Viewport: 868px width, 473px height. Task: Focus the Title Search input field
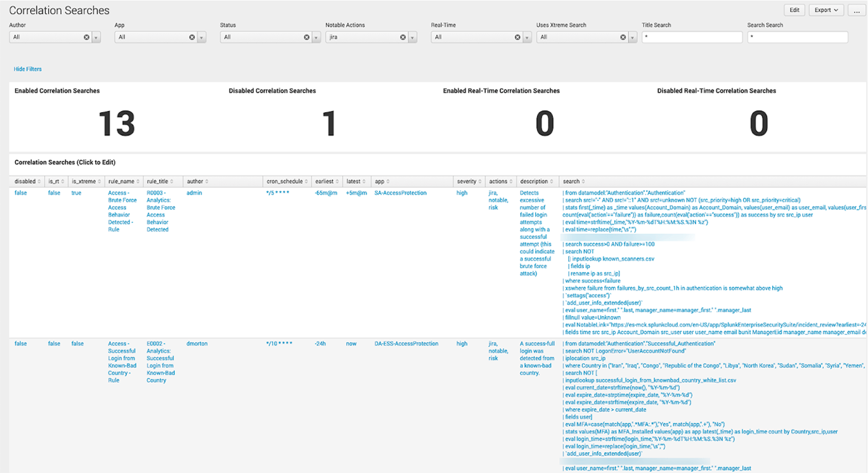coord(692,37)
